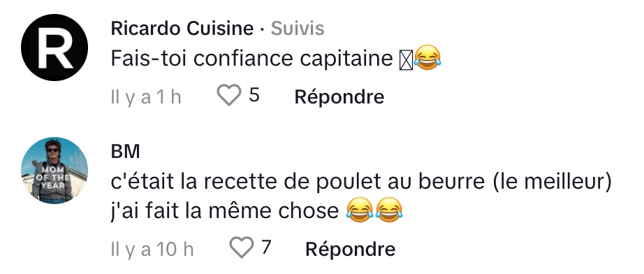Open the Ricardo Cuisine username link

182,29
